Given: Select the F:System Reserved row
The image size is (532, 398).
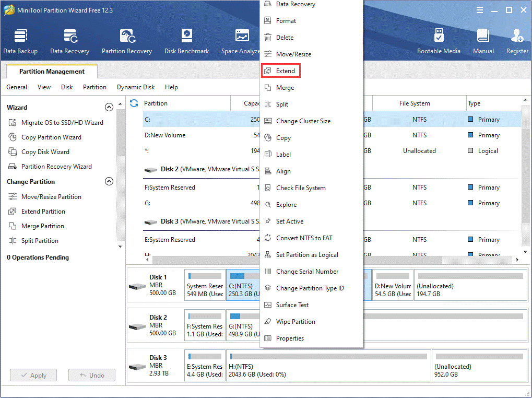Looking at the screenshot, I should click(332, 188).
